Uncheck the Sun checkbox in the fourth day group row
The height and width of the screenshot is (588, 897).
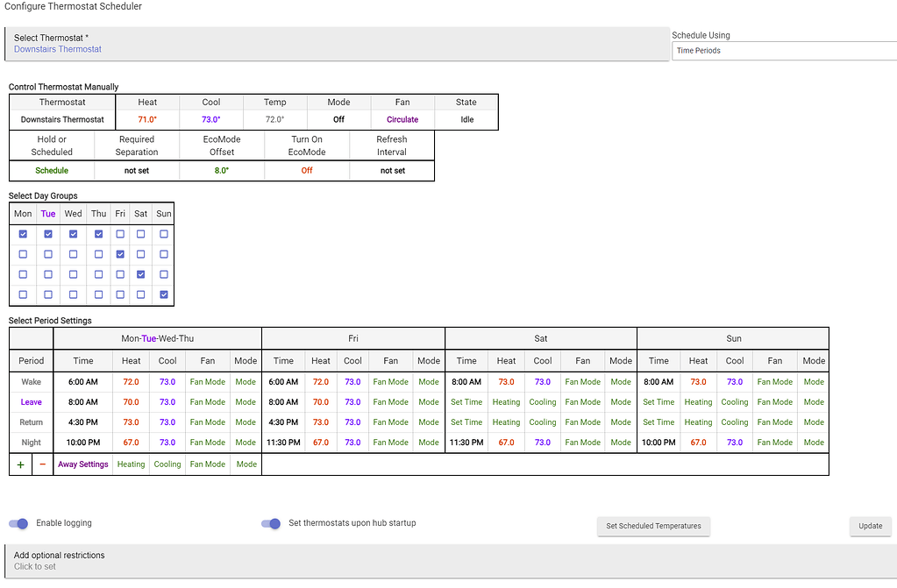163,294
